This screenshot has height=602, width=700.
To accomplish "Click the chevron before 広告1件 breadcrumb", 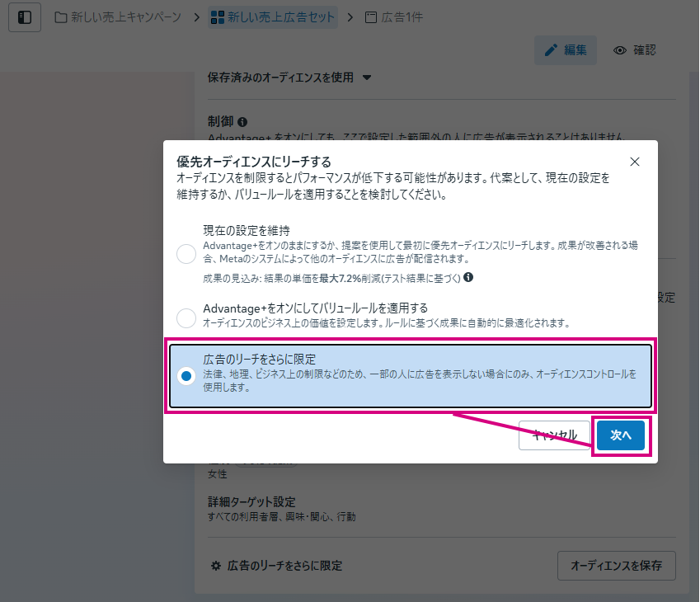I will pyautogui.click(x=351, y=17).
